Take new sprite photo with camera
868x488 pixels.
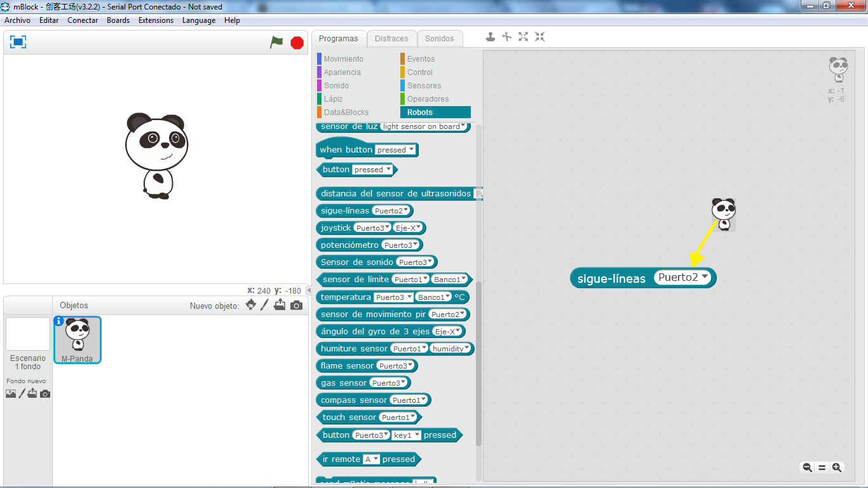[x=296, y=306]
